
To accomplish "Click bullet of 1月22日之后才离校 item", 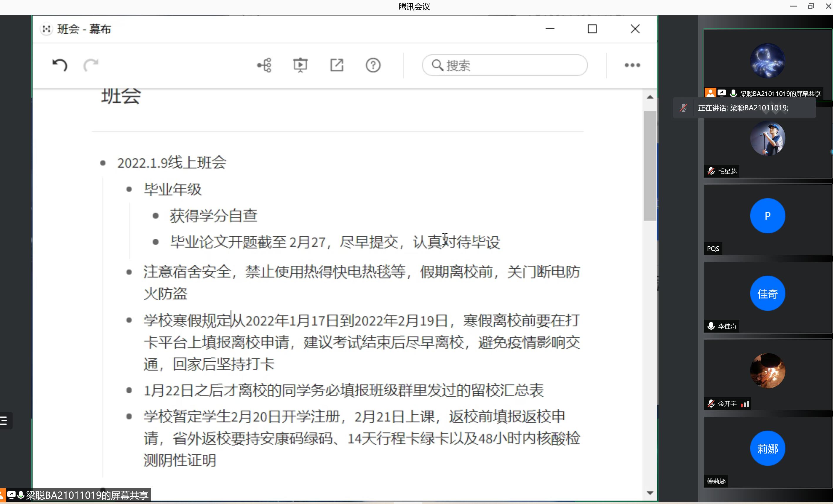I will pos(129,390).
